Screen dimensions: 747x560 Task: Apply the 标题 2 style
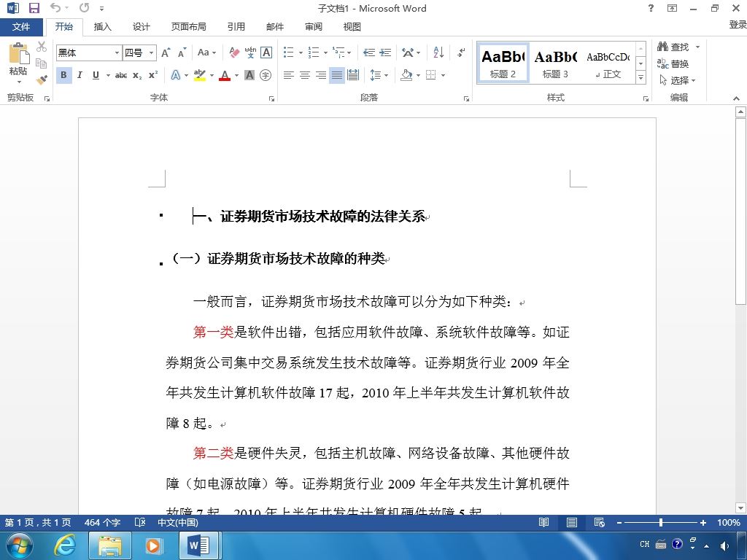coord(503,63)
